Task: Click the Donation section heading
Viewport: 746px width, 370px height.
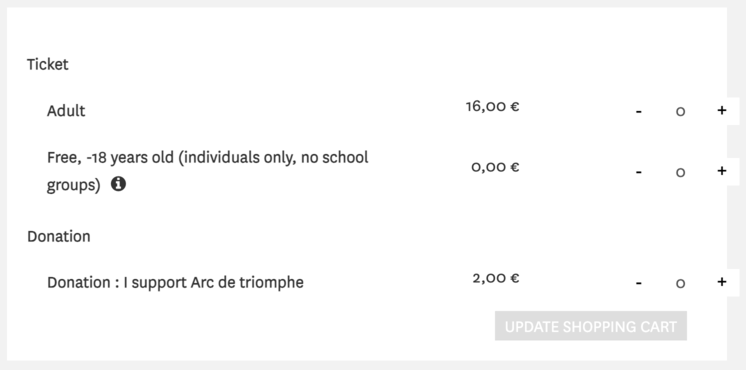Action: pos(59,236)
